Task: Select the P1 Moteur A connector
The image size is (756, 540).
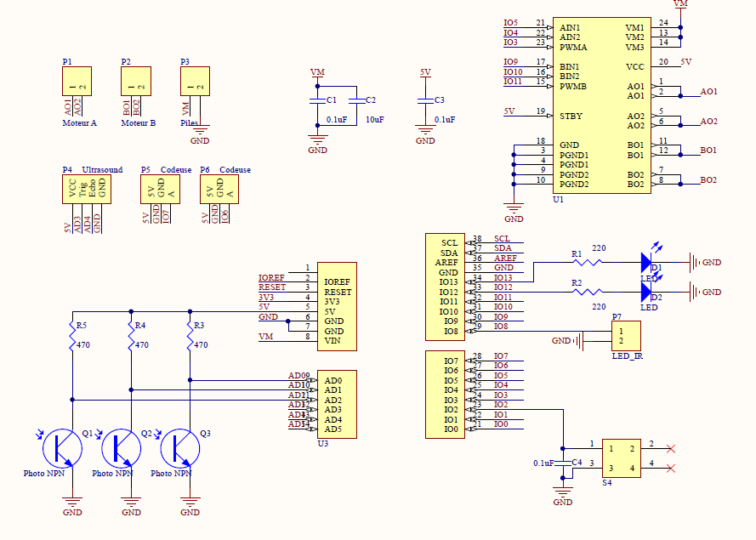Action: tap(77, 82)
